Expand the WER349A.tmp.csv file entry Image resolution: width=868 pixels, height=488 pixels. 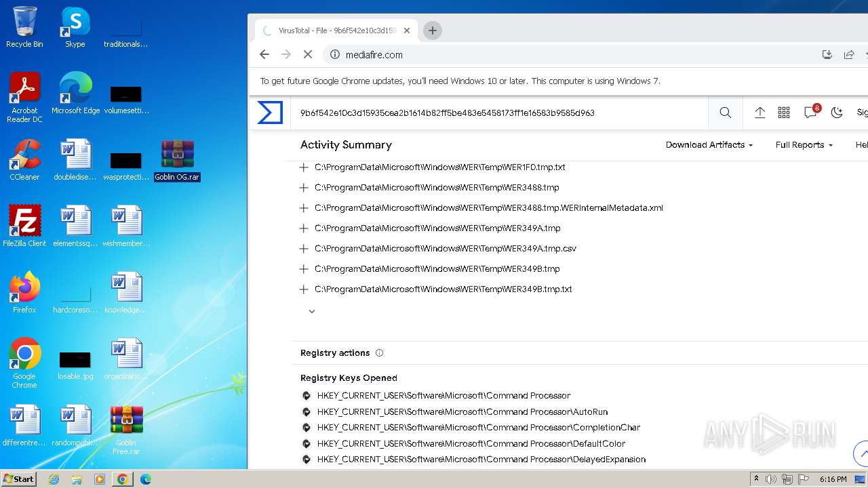pos(303,248)
